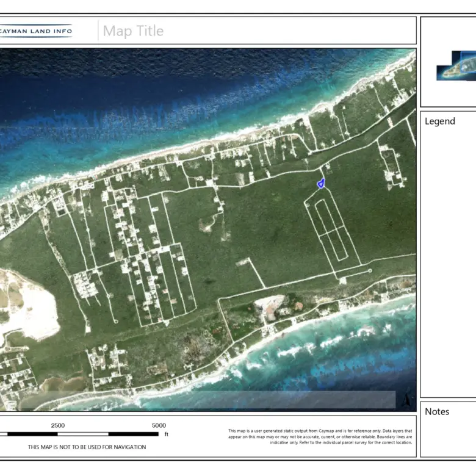This screenshot has height=476, width=476.
Task: Click the island overview inset image
Action: click(x=456, y=66)
